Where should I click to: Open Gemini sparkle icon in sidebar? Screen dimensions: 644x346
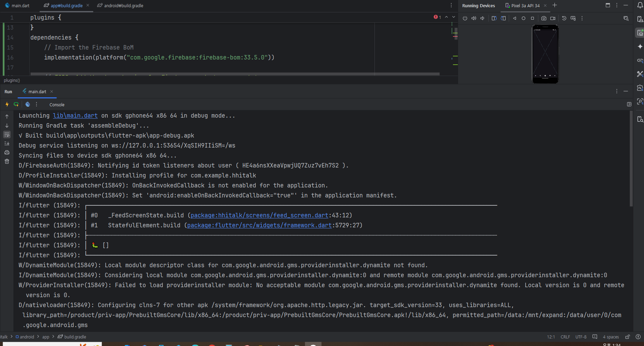pos(640,46)
